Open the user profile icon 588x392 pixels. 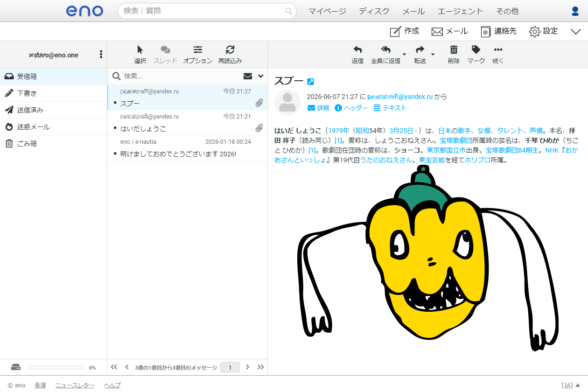coord(575,11)
